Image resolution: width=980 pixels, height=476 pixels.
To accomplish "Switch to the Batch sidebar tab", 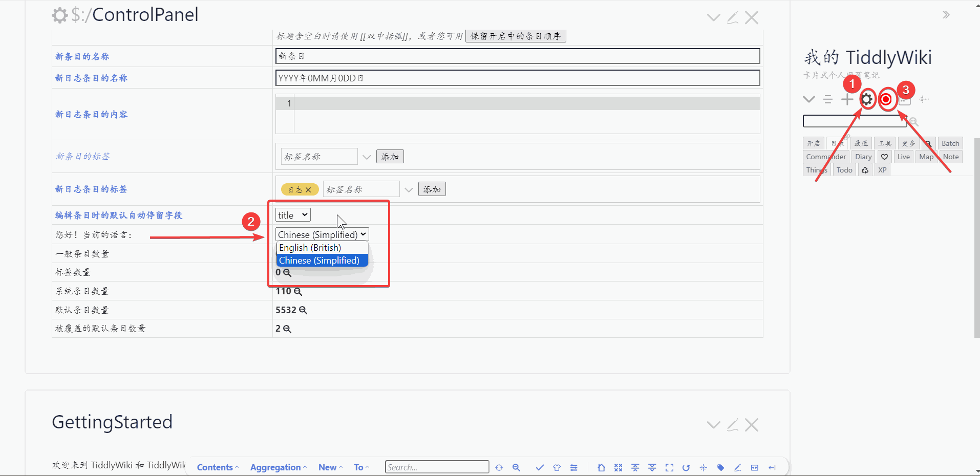I will point(950,143).
